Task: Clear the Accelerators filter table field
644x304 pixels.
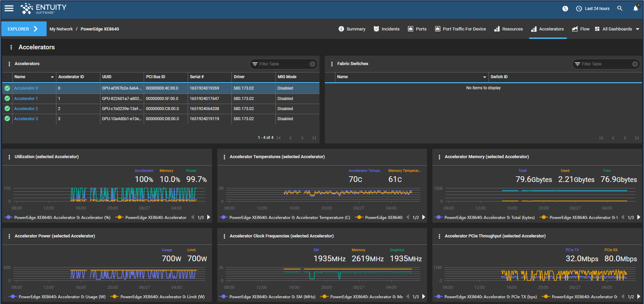Action: (x=312, y=64)
